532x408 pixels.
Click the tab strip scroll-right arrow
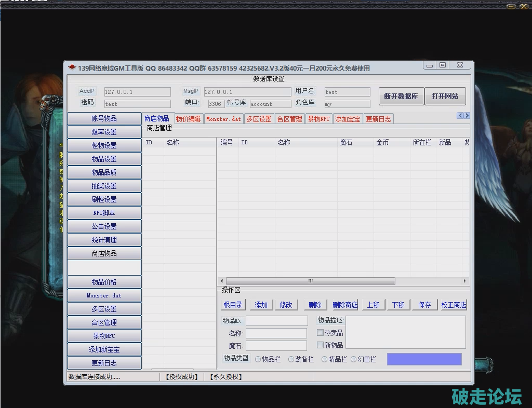467,116
